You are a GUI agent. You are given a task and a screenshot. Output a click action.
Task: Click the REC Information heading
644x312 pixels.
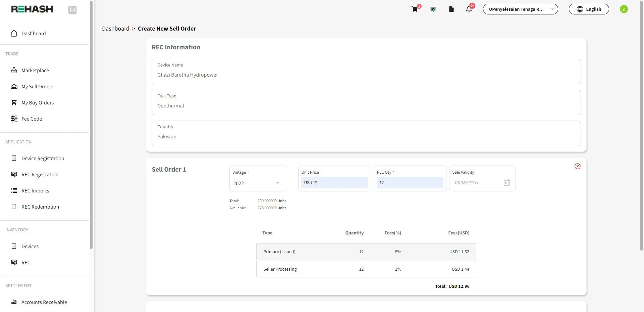pyautogui.click(x=176, y=47)
